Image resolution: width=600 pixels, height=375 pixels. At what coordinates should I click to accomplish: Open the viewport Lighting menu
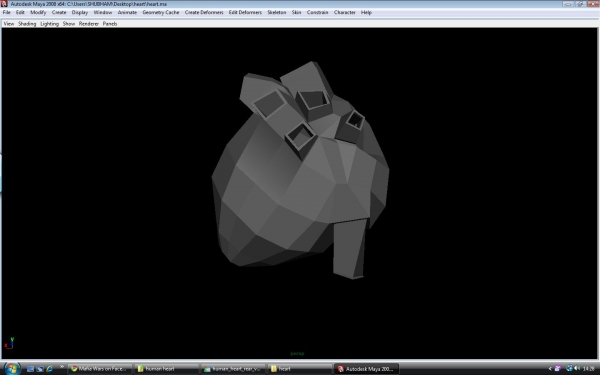pos(49,24)
